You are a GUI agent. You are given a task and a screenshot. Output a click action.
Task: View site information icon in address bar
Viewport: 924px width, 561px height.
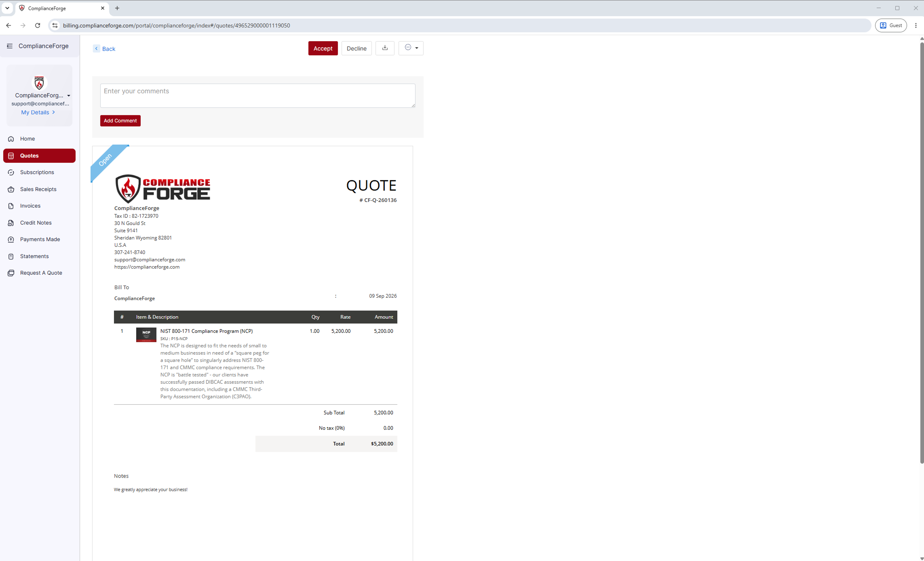[x=55, y=25]
